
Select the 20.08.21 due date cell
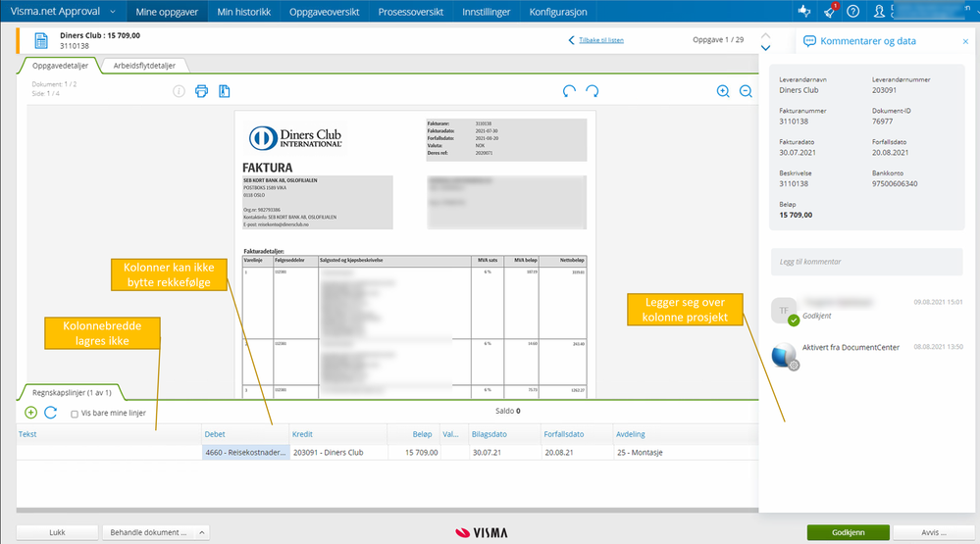[578, 452]
